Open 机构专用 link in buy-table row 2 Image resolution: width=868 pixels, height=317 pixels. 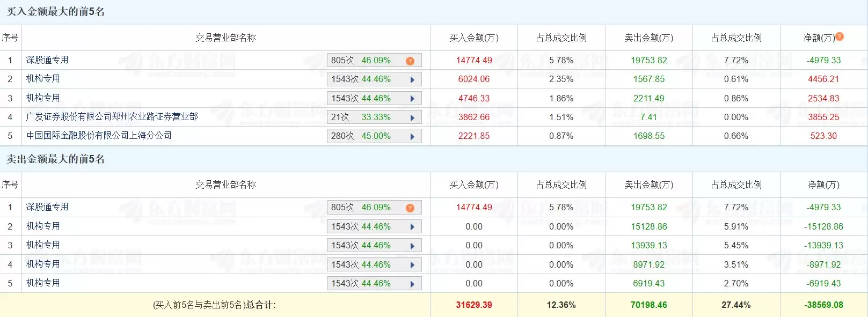[x=43, y=78]
